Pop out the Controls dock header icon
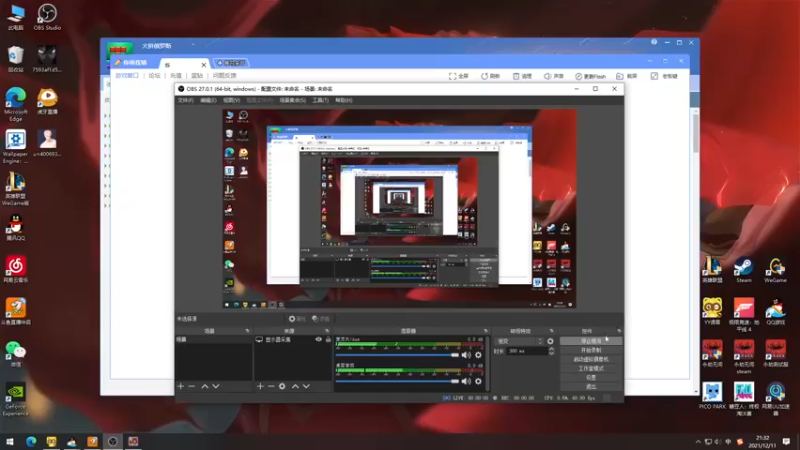Screen dimensions: 800x450 point(619,331)
